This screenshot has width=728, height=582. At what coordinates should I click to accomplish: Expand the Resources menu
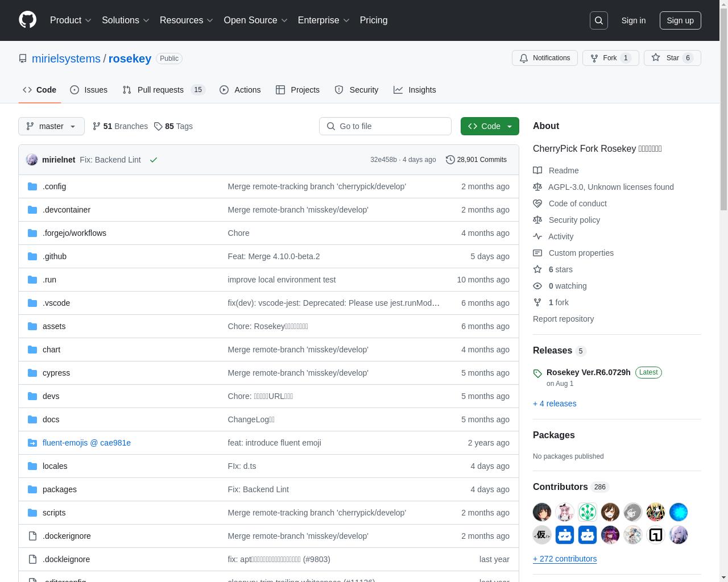[x=187, y=20]
